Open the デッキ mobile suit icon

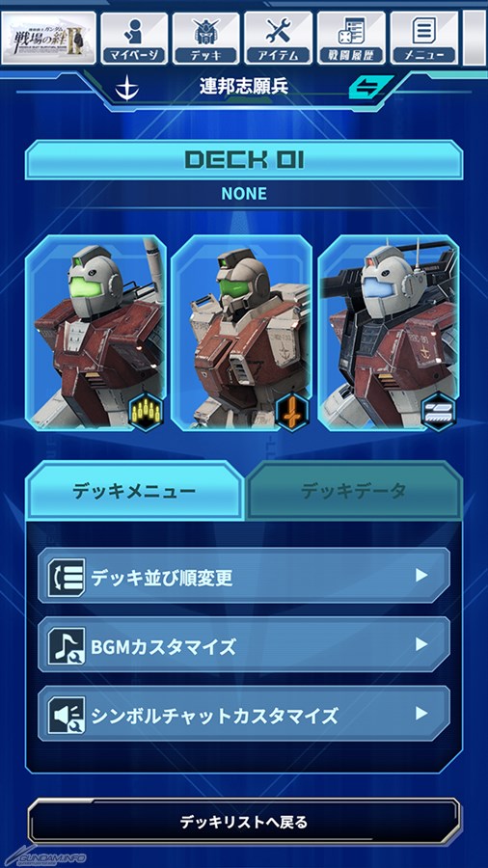205,39
